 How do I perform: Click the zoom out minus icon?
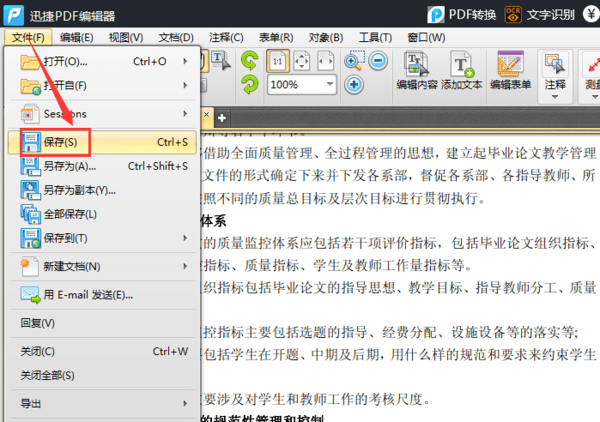(x=378, y=61)
